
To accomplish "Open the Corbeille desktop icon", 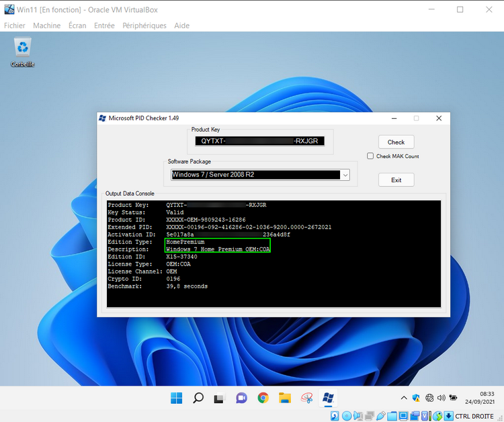I will point(22,52).
